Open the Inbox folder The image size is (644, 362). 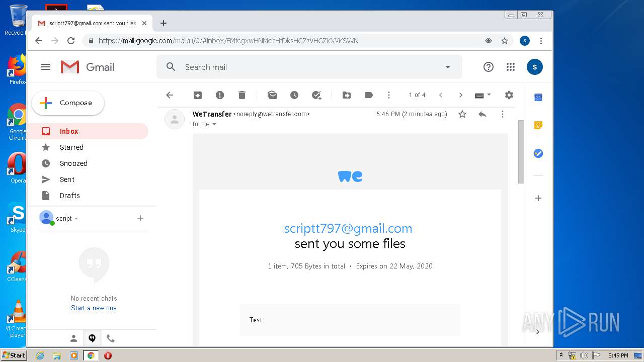coord(88,131)
